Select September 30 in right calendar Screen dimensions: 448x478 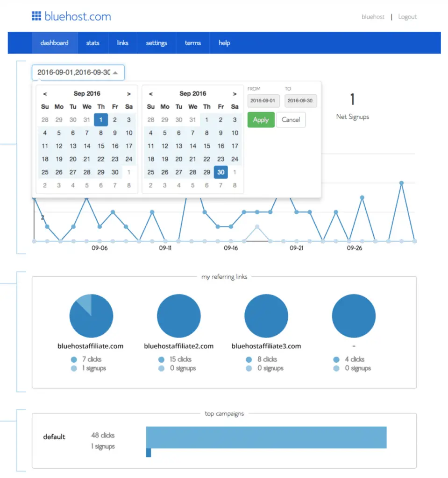pyautogui.click(x=220, y=172)
